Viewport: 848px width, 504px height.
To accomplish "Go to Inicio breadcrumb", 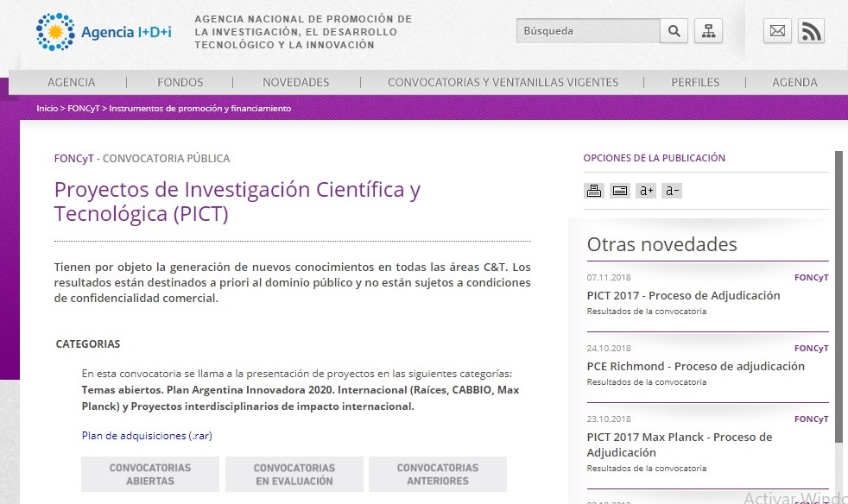I will point(47,108).
